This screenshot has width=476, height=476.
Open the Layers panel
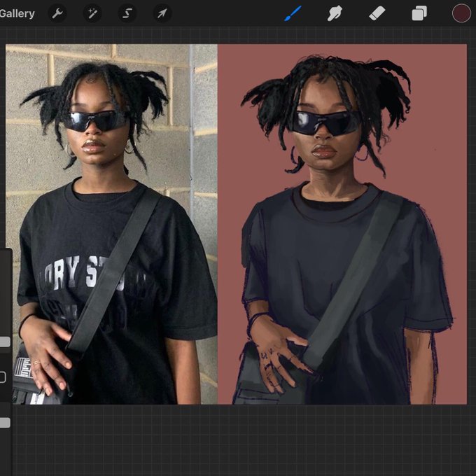(x=419, y=14)
